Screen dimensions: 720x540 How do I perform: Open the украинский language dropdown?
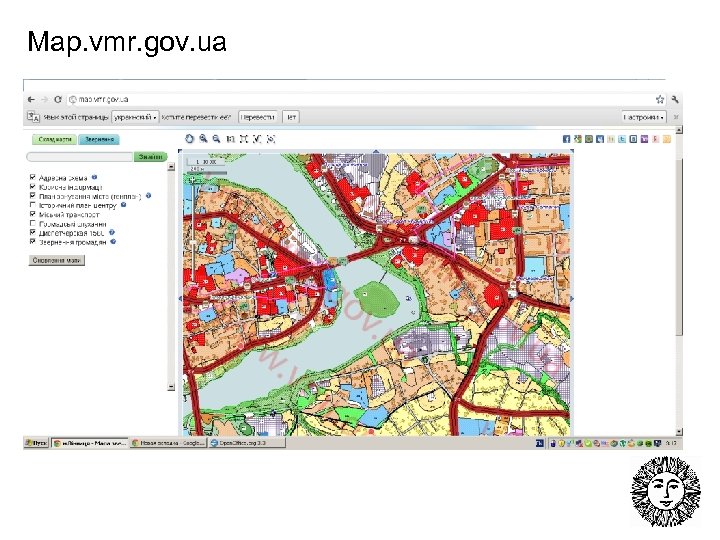click(135, 117)
